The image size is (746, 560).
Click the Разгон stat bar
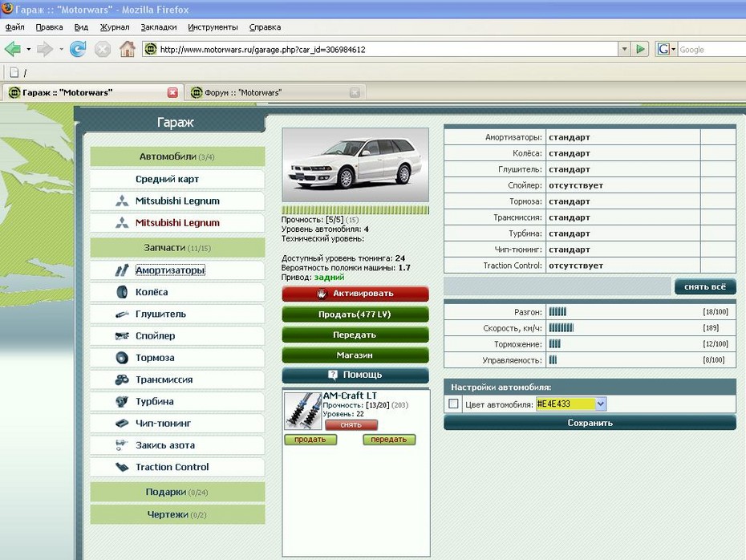point(557,311)
